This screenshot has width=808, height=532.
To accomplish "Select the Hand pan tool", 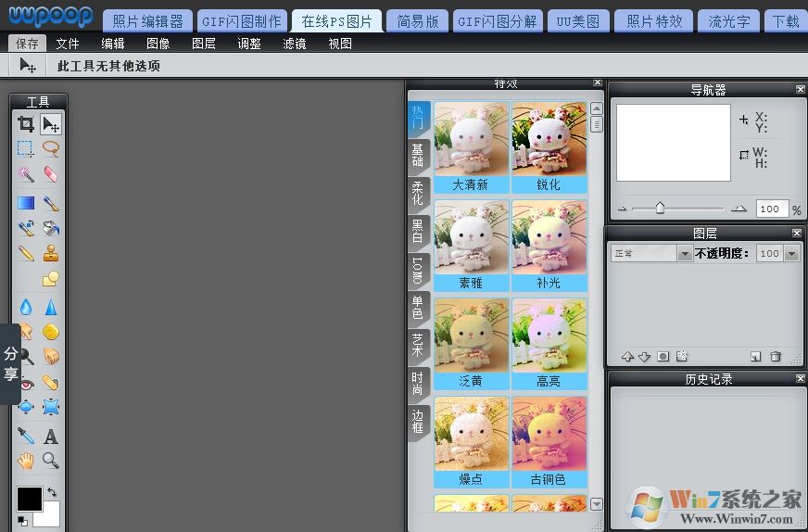I will pos(26,461).
